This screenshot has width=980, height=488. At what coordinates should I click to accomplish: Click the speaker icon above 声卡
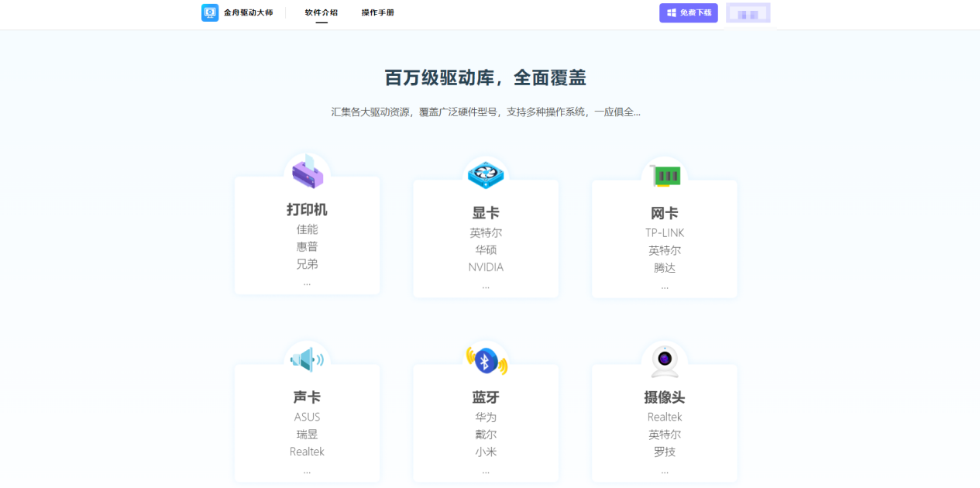tap(307, 359)
